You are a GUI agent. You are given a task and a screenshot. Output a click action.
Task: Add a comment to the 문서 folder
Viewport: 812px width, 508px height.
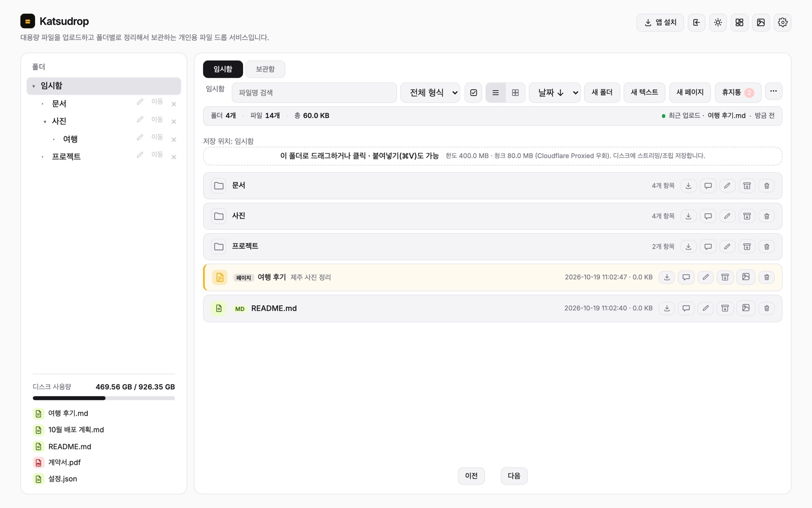click(x=708, y=186)
